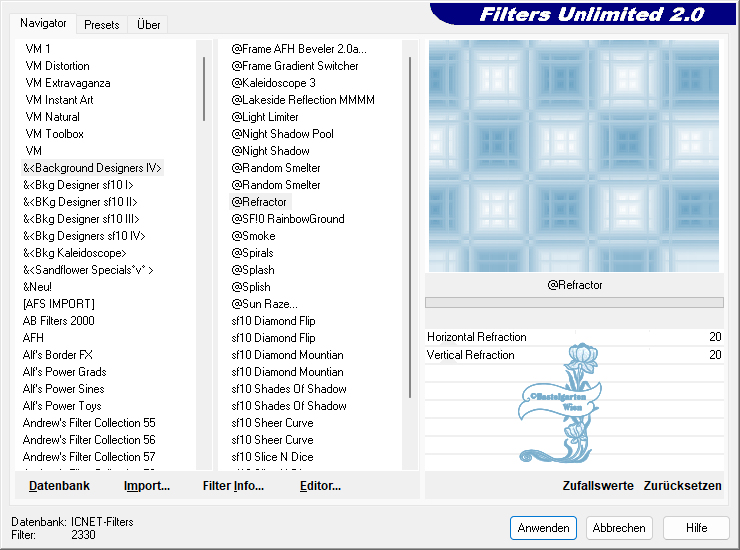The height and width of the screenshot is (550, 740).
Task: Click the Datenbank button
Action: tap(59, 486)
